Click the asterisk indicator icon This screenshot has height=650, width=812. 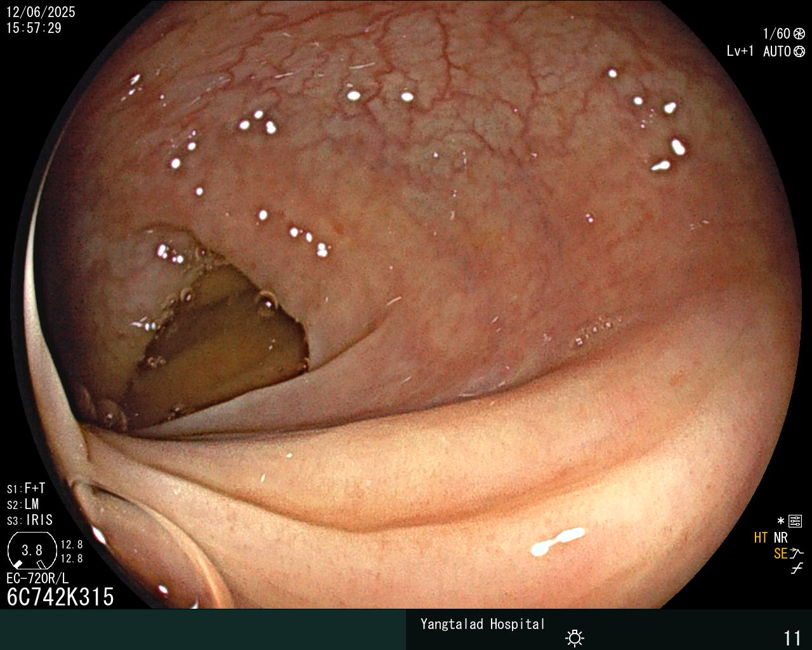coord(781,521)
